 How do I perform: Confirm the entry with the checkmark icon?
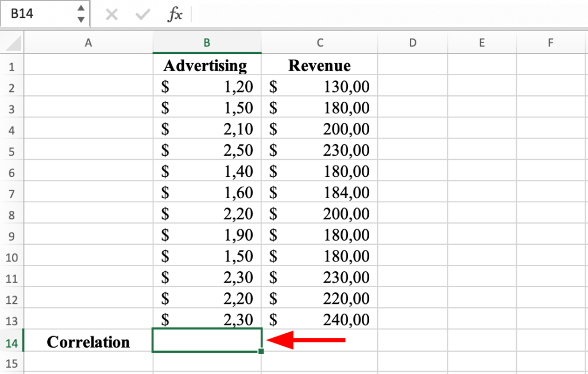[x=142, y=15]
